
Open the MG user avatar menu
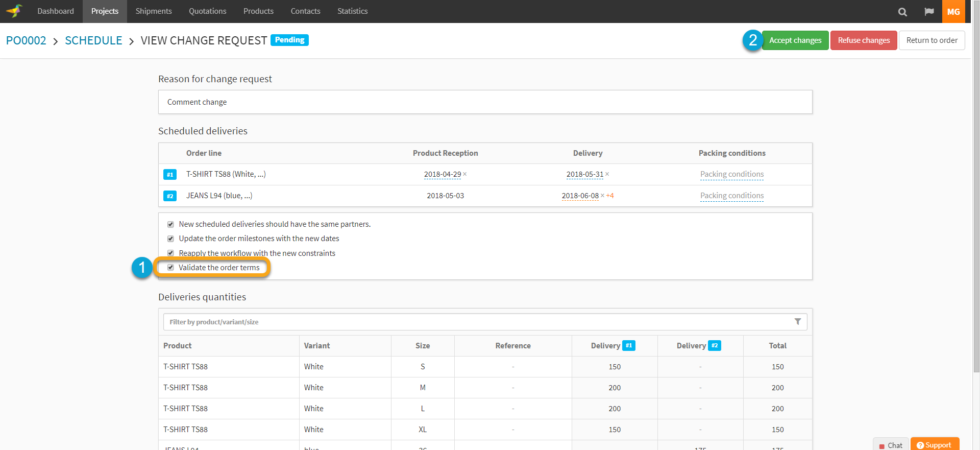pos(953,12)
